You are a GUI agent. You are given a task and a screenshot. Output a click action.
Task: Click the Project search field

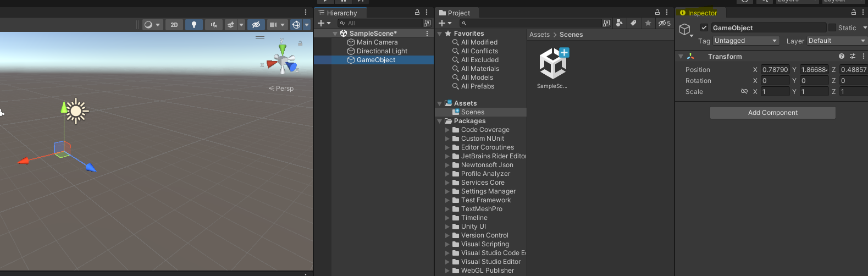tap(530, 23)
